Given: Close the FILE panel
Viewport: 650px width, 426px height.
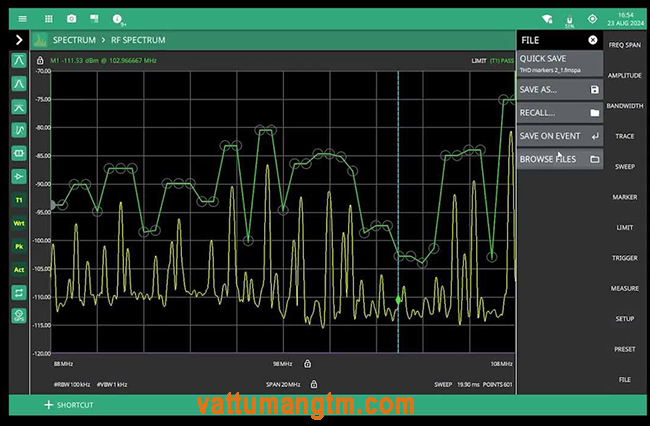Looking at the screenshot, I should [593, 40].
